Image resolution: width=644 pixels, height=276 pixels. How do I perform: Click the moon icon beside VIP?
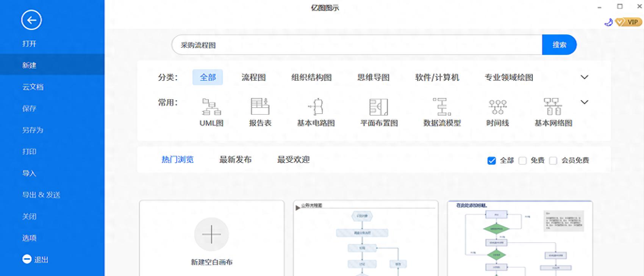click(x=608, y=22)
